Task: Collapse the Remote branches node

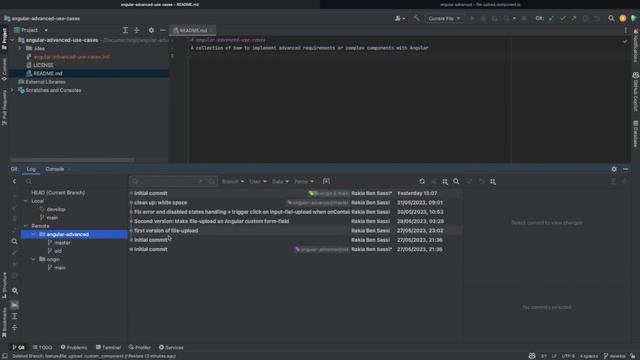Action: pyautogui.click(x=26, y=226)
